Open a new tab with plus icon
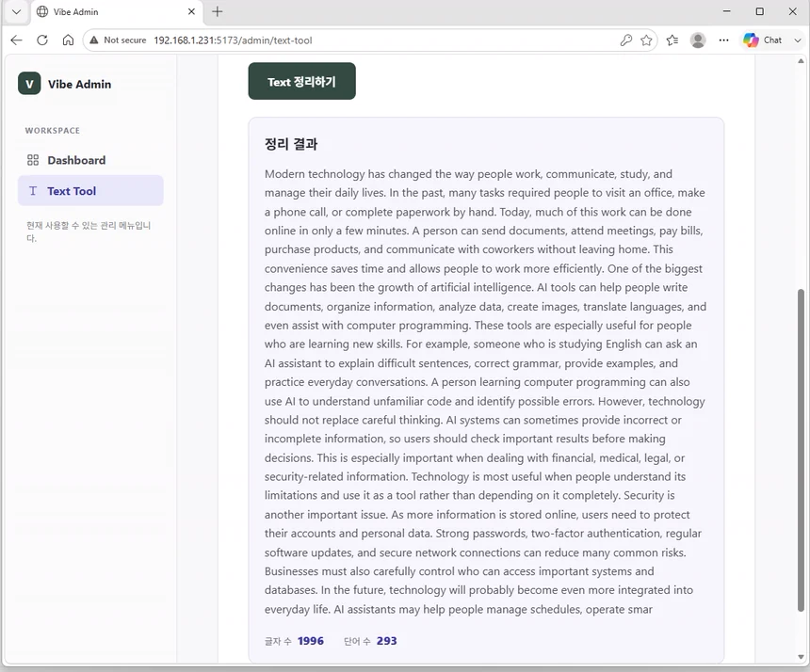 coord(218,11)
